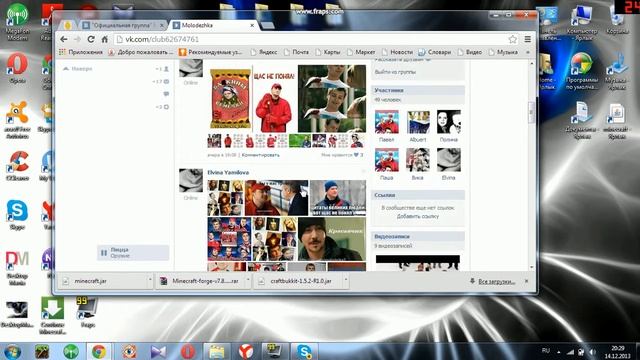Switch to the 'Официальная группа' tab
Screen dimensions: 640x360
coord(122,25)
